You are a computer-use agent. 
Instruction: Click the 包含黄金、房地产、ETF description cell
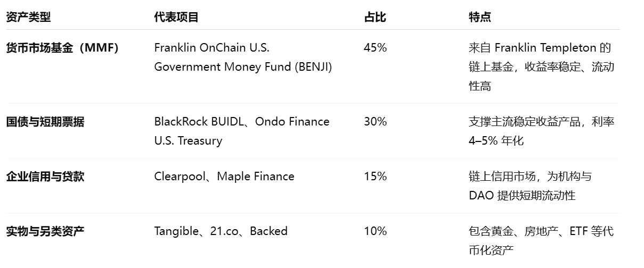coord(541,241)
